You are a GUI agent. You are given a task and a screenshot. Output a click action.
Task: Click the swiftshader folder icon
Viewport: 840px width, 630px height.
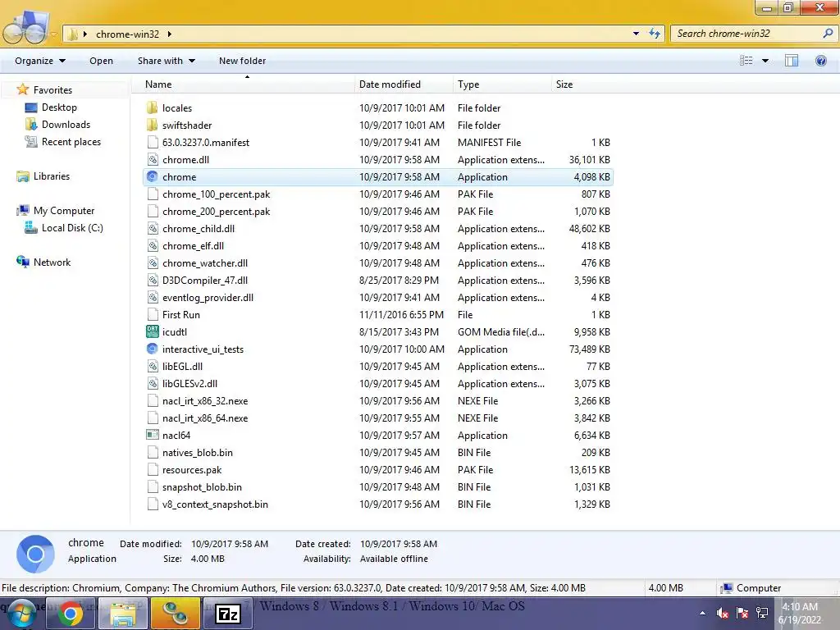pos(153,125)
